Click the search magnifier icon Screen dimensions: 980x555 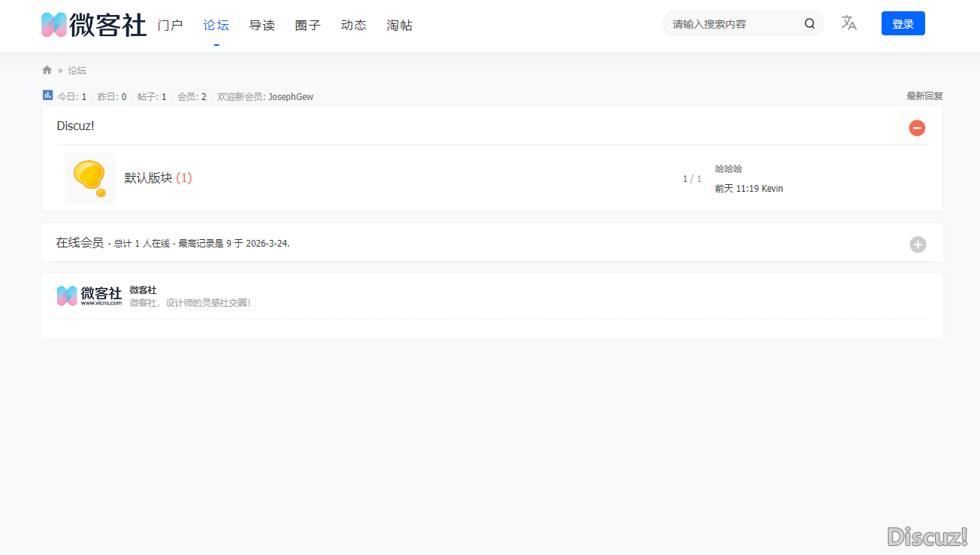pyautogui.click(x=809, y=23)
